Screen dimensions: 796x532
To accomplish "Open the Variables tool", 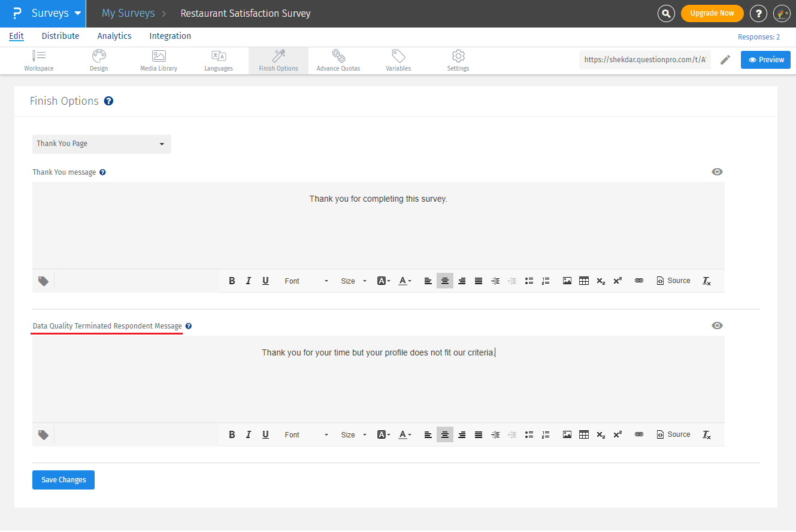I will pyautogui.click(x=398, y=60).
